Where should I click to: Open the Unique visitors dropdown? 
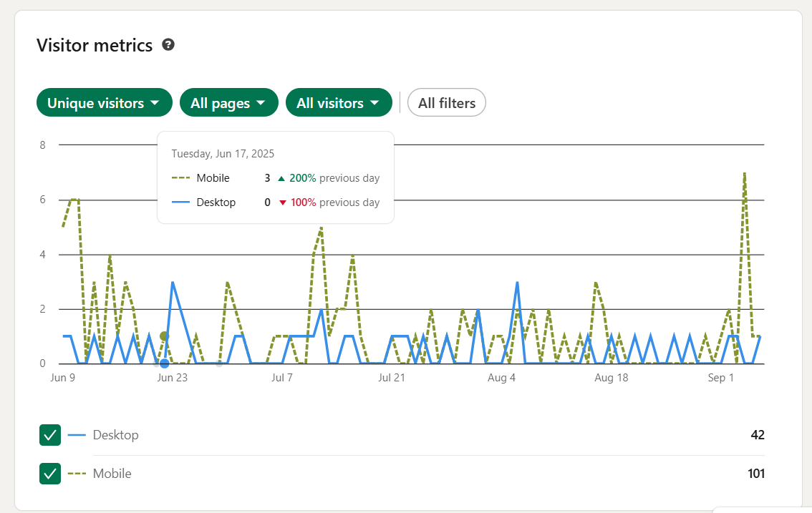pos(104,102)
